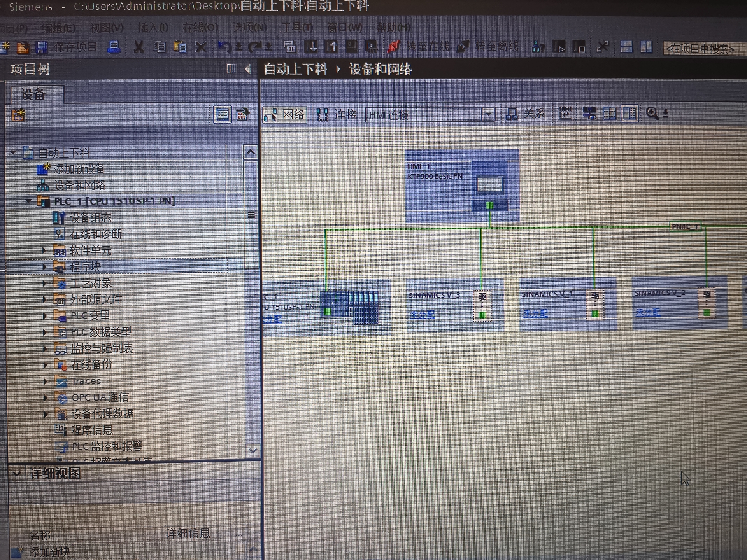The width and height of the screenshot is (747, 560).
Task: Expand the 程序块 tree node
Action: 44,267
